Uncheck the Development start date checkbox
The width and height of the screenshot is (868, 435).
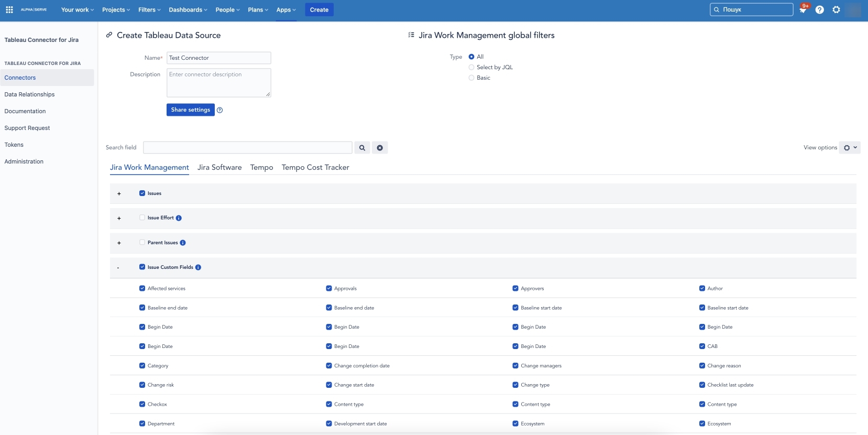coord(329,423)
